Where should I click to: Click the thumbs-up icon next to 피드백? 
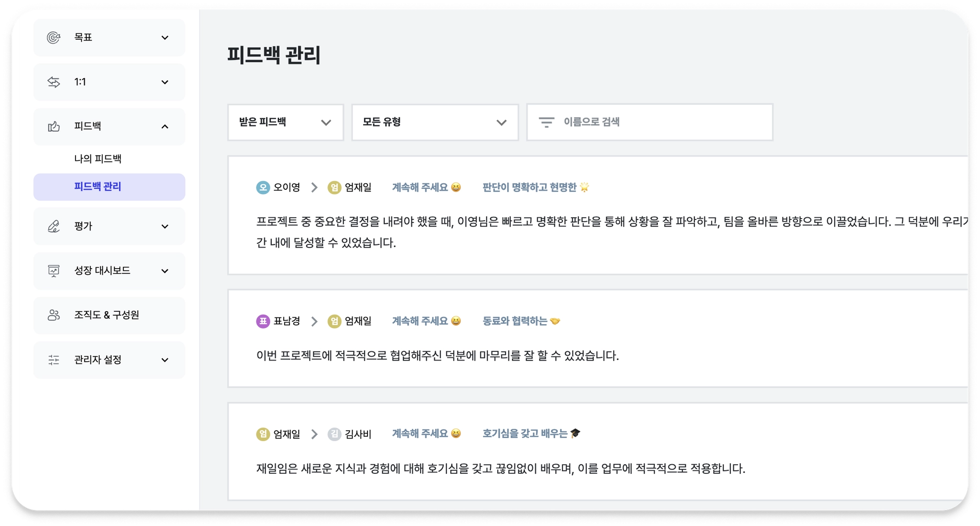tap(54, 126)
